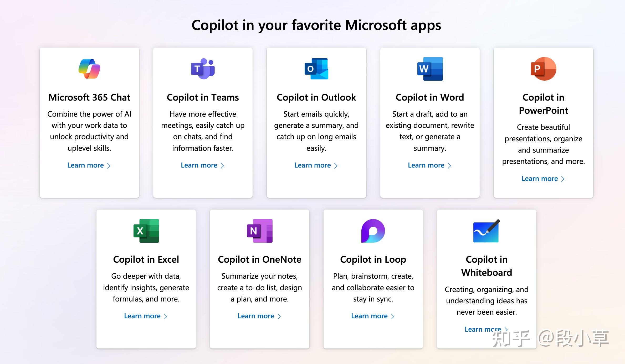Click the chevron beside Word's Learn more
Viewport: 625px width, 364px height.
(450, 165)
